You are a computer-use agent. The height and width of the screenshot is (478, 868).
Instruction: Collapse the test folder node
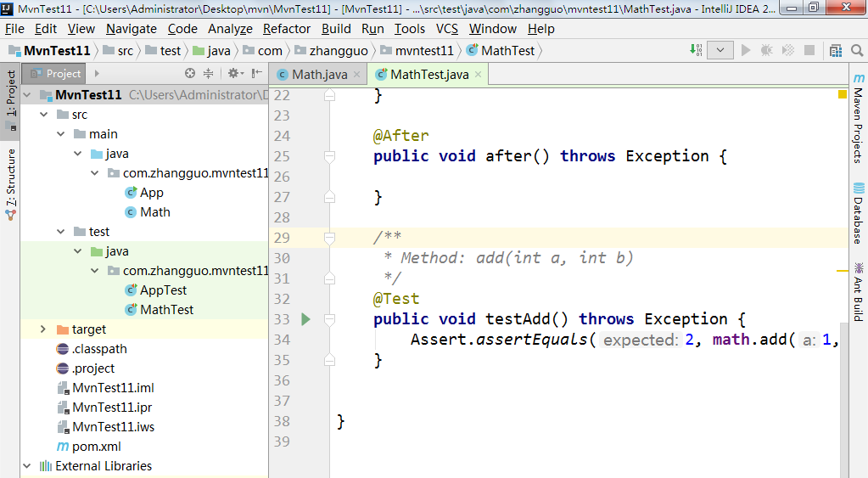[61, 232]
